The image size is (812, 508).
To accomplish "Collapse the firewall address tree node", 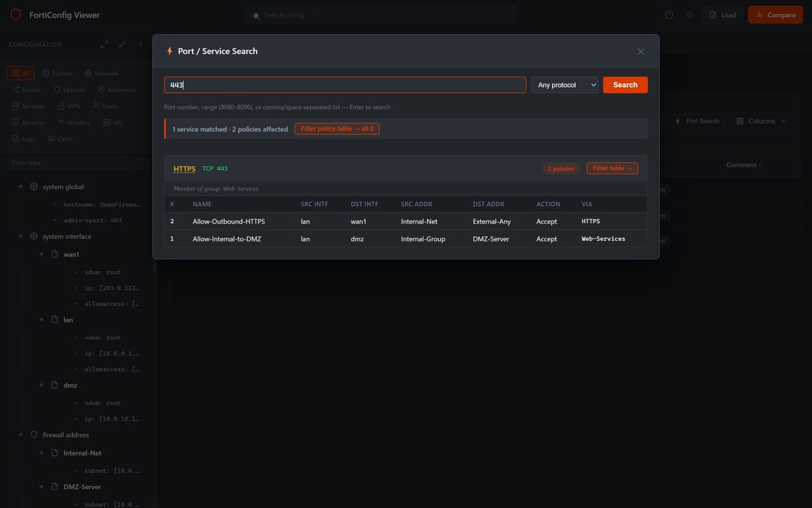I will pyautogui.click(x=20, y=435).
